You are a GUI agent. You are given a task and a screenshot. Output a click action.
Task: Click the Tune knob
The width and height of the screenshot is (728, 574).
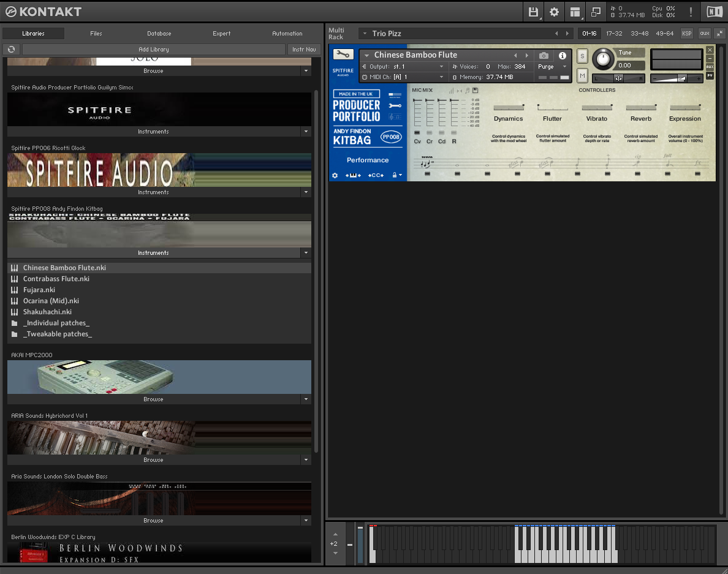click(x=603, y=59)
